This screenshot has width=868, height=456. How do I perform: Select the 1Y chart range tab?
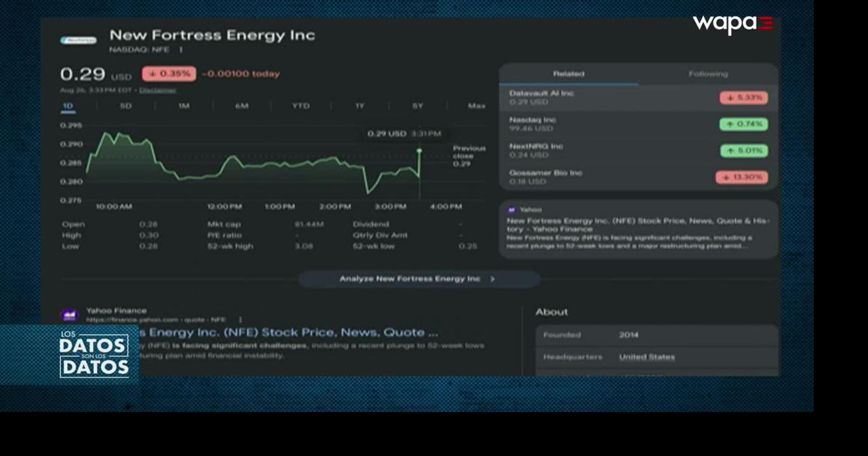click(359, 106)
